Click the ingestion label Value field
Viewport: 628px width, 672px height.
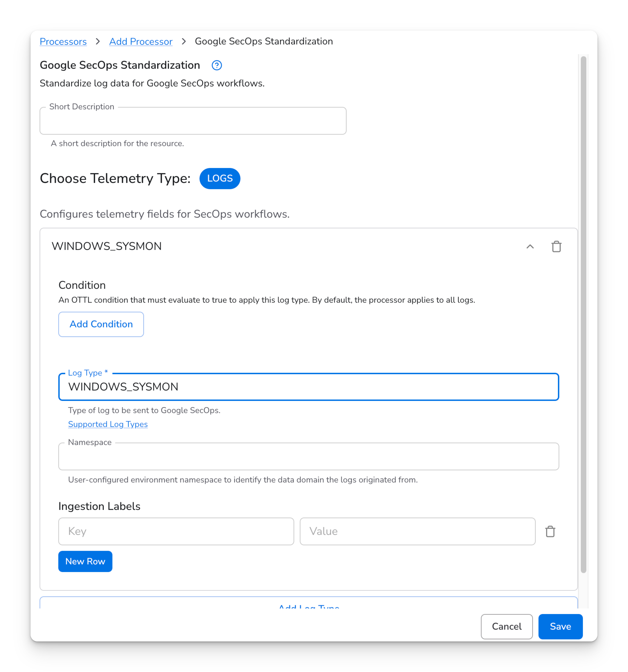[417, 531]
